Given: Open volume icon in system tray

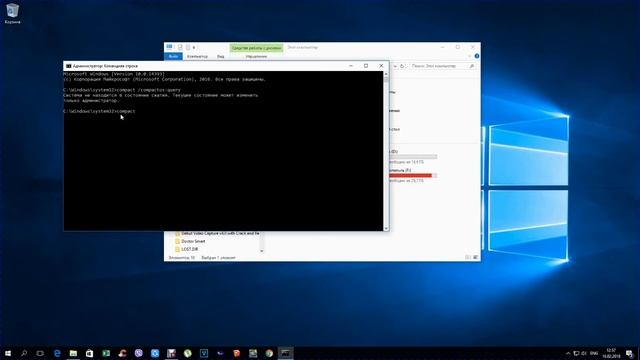Looking at the screenshot, I should [584, 353].
